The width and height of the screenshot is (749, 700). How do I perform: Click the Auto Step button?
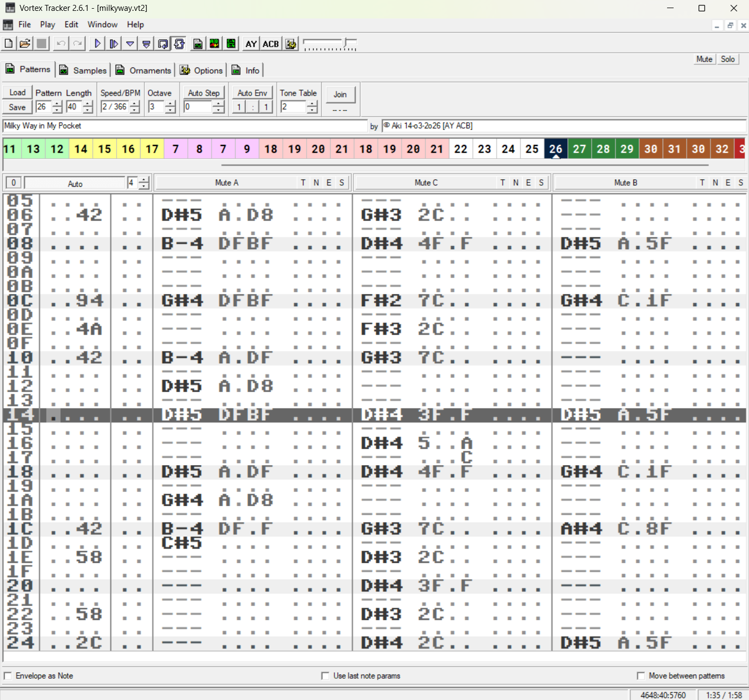[204, 93]
